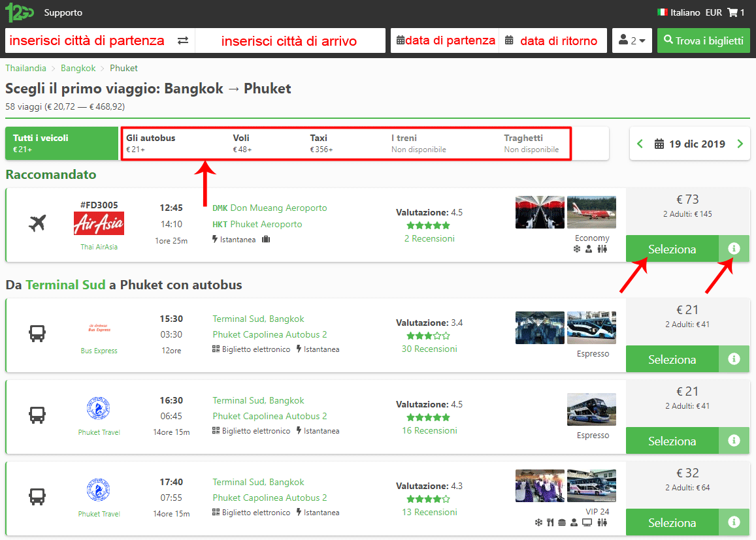The width and height of the screenshot is (756, 540).
Task: Open the Terminal Sud heading link
Action: [x=65, y=285]
